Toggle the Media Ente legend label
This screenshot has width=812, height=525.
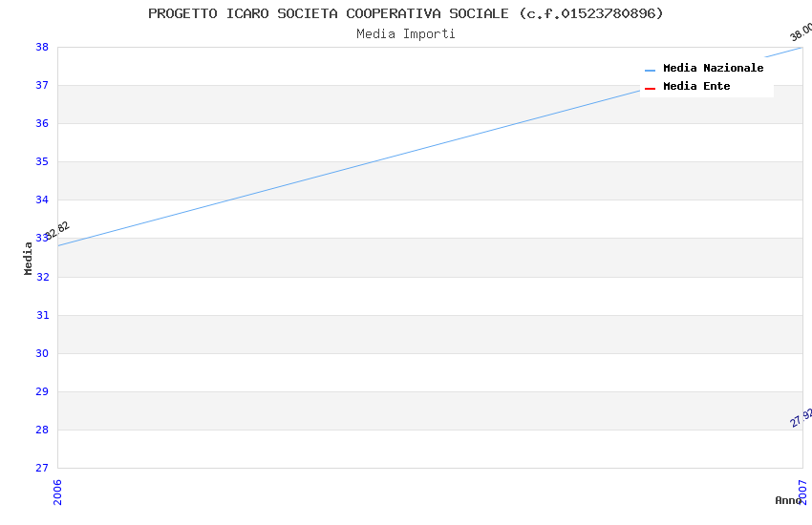[x=696, y=86]
